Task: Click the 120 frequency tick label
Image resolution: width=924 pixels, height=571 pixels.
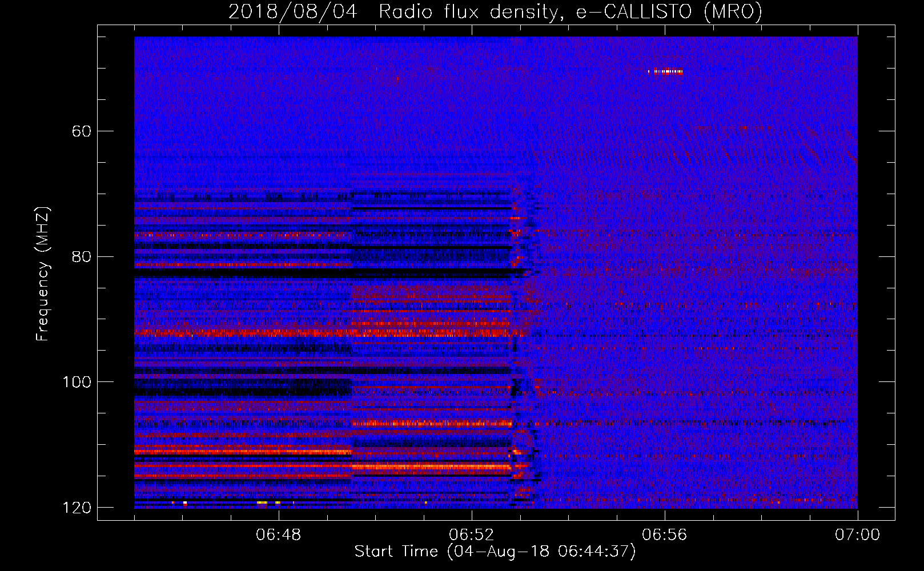Action: click(x=77, y=508)
